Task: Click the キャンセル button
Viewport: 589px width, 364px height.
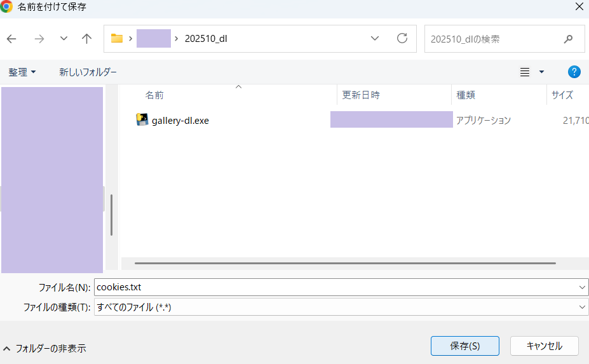Action: 545,346
